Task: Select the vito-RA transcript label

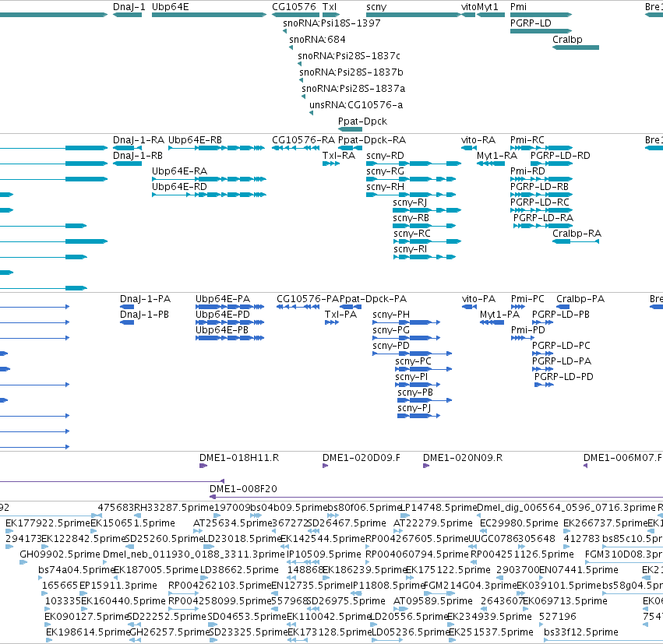Action: pos(478,140)
